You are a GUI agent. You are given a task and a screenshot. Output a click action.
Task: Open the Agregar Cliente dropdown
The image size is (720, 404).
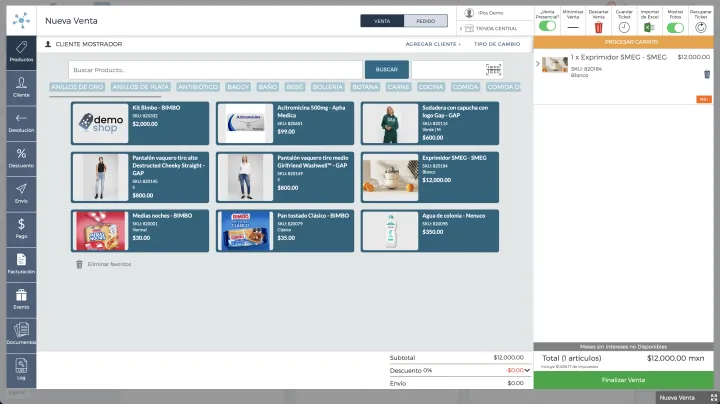433,44
